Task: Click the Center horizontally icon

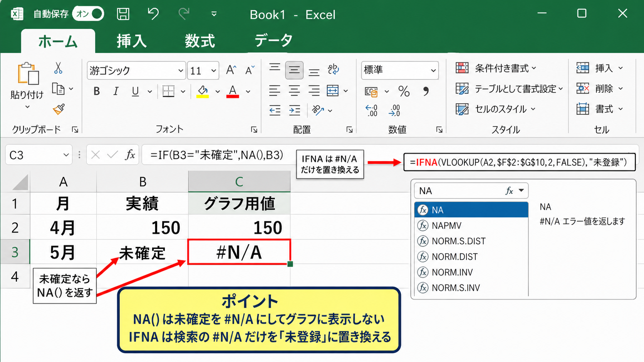Action: click(x=294, y=91)
